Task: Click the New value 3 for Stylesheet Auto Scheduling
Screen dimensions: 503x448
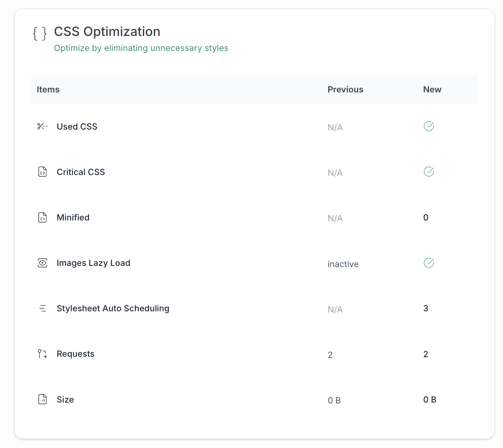Action: [426, 308]
